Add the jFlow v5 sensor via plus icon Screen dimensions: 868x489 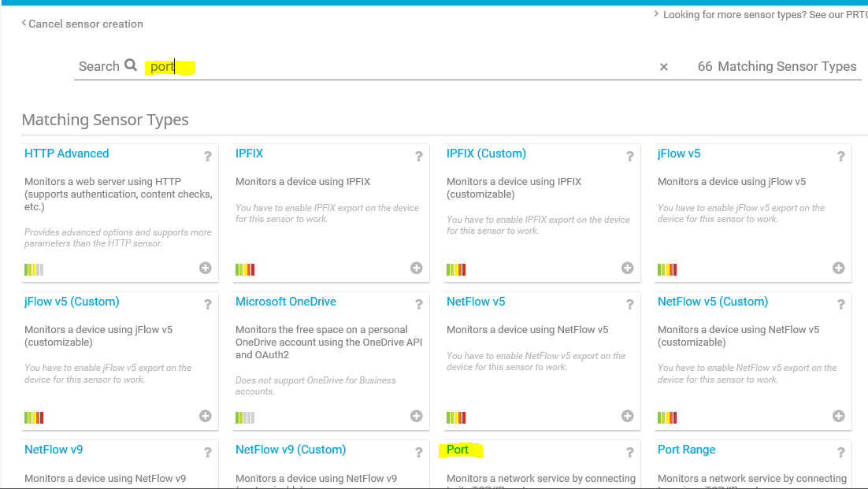coord(839,268)
